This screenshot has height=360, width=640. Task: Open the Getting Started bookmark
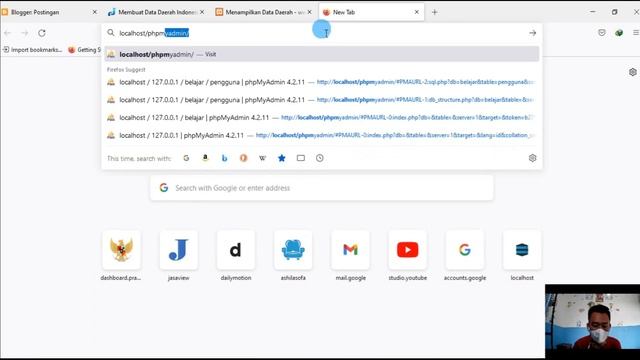84,50
